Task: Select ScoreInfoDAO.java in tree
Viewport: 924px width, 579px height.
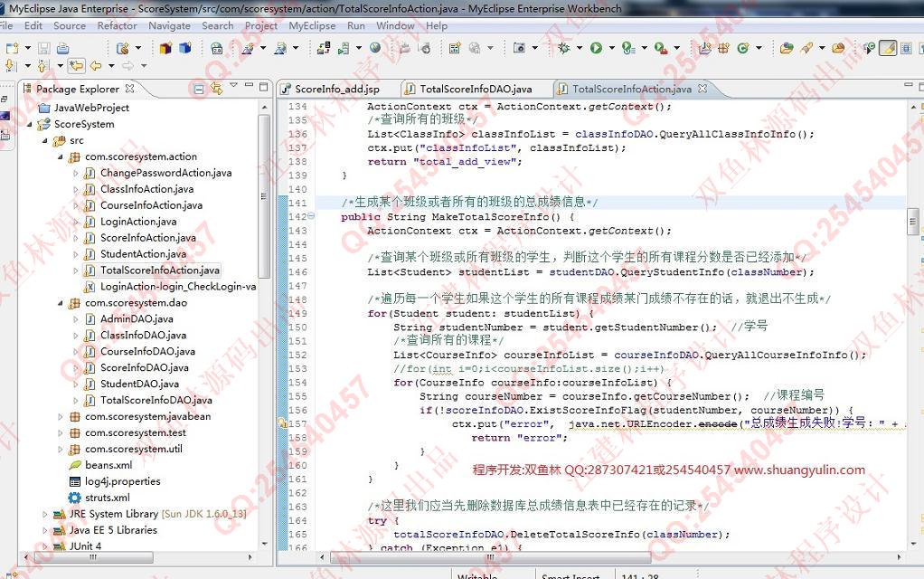Action: click(144, 368)
